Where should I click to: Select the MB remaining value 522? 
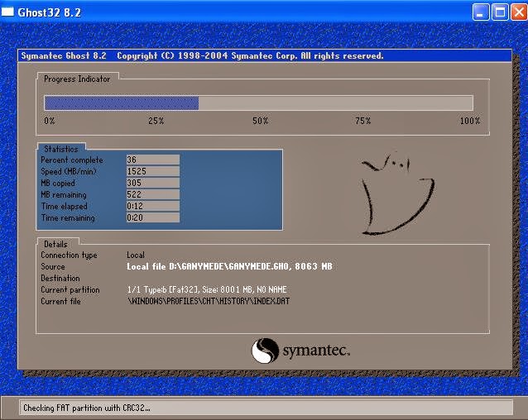tap(153, 194)
